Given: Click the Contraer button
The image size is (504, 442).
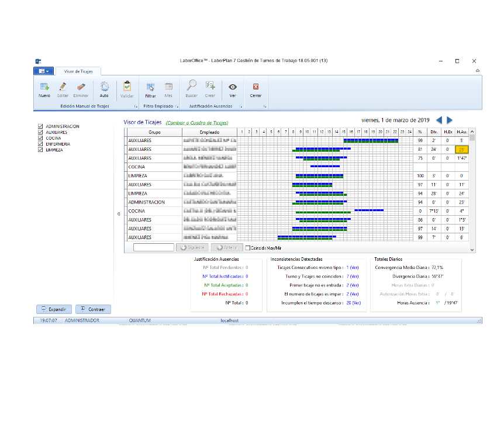Looking at the screenshot, I should [x=93, y=309].
